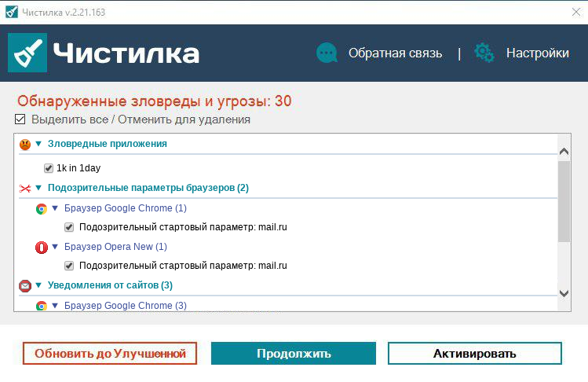This screenshot has height=382, width=588.
Task: Click the small title bar app icon
Action: point(12,12)
